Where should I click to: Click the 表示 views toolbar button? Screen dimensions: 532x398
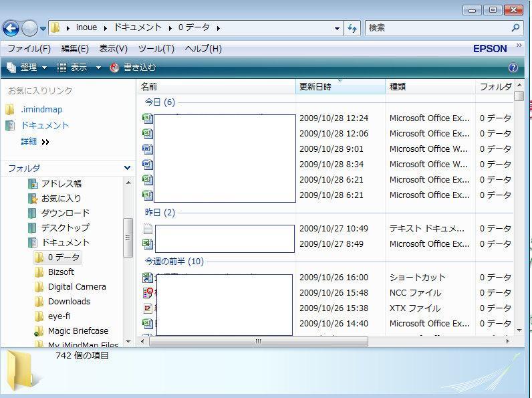(x=72, y=68)
